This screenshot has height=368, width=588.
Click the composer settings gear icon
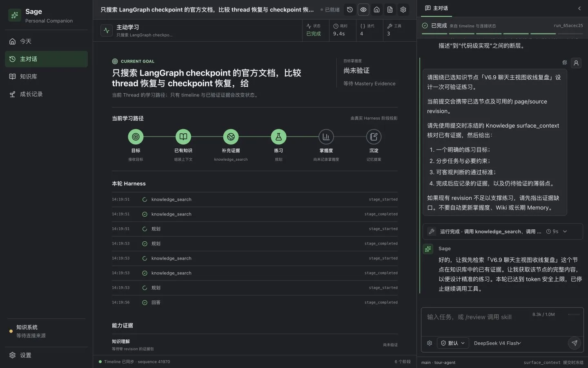point(430,343)
